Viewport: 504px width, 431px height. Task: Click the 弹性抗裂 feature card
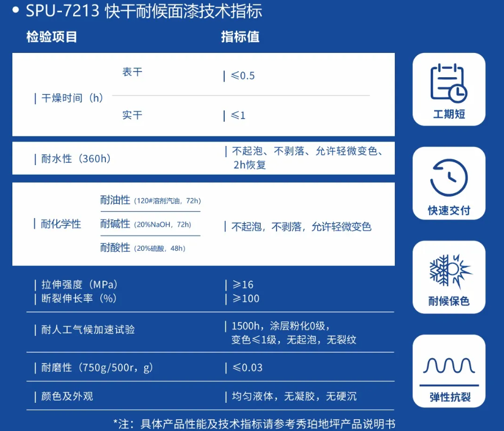click(448, 370)
